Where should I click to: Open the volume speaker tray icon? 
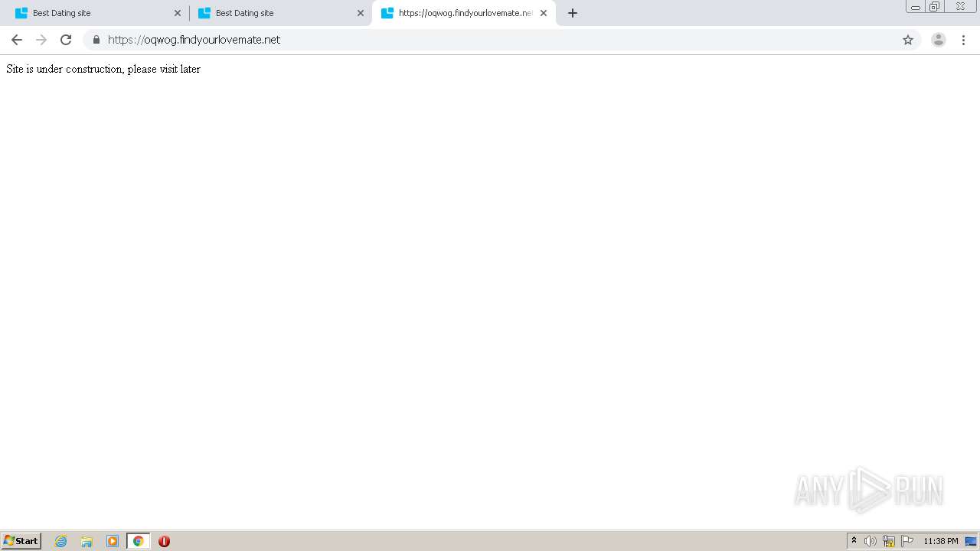pos(870,541)
